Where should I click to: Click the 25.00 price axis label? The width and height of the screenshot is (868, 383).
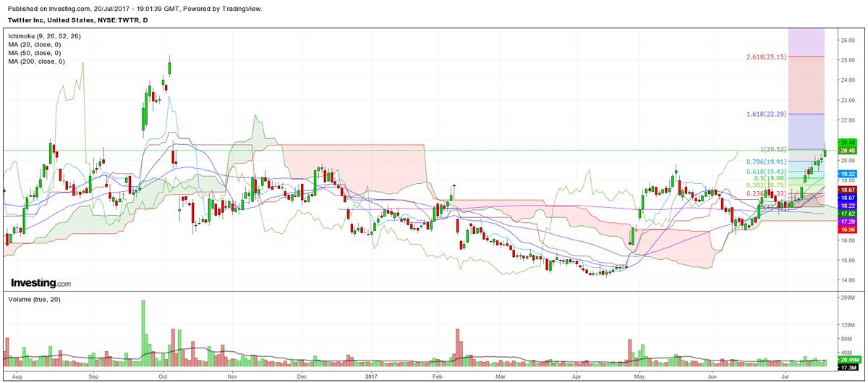tap(848, 60)
